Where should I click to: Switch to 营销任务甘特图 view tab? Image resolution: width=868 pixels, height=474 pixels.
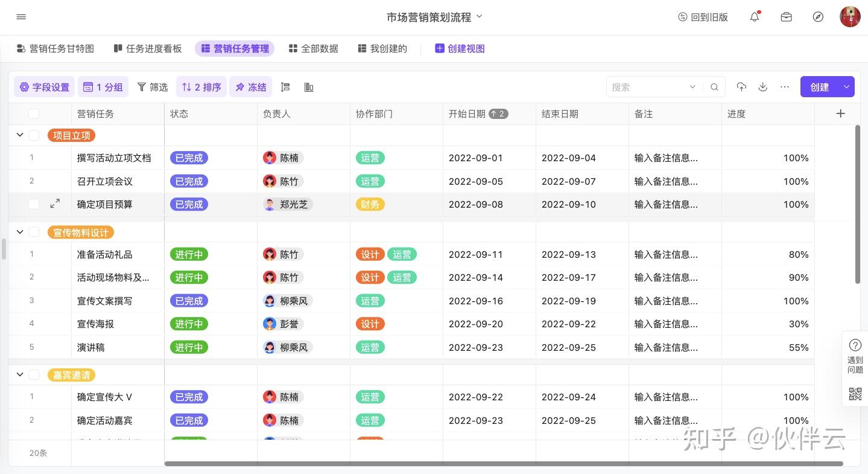pos(55,49)
